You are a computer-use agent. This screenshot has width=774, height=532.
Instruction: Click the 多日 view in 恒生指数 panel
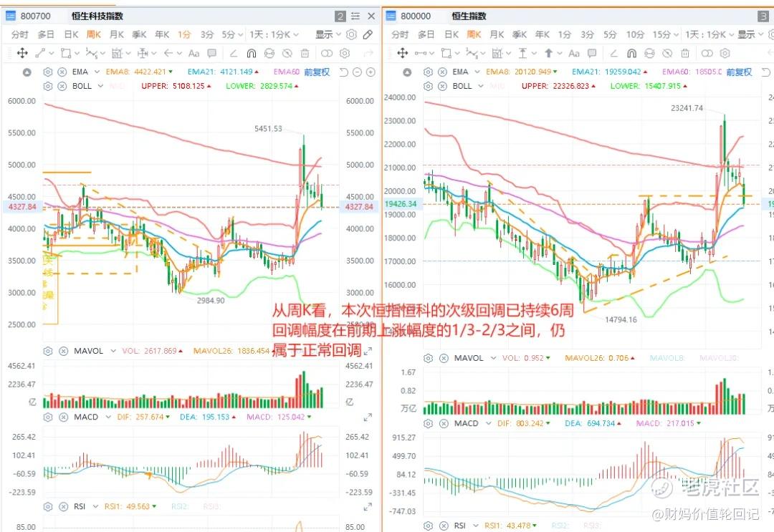coord(426,34)
